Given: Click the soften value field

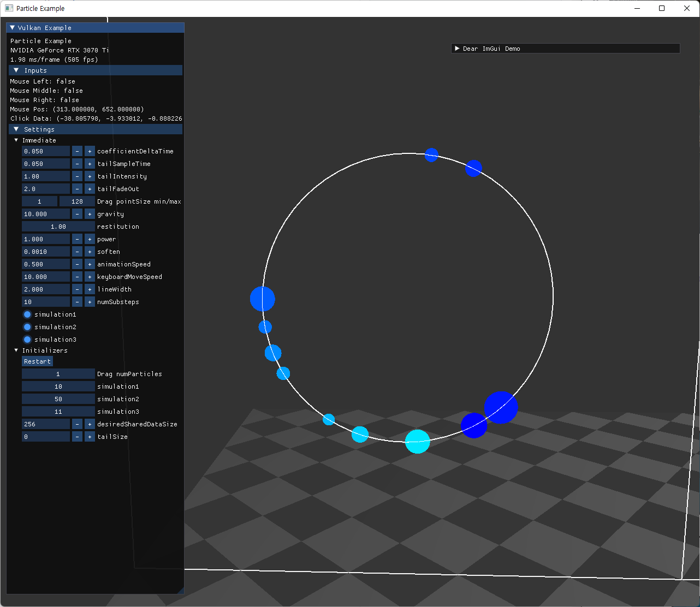Looking at the screenshot, I should click(46, 252).
